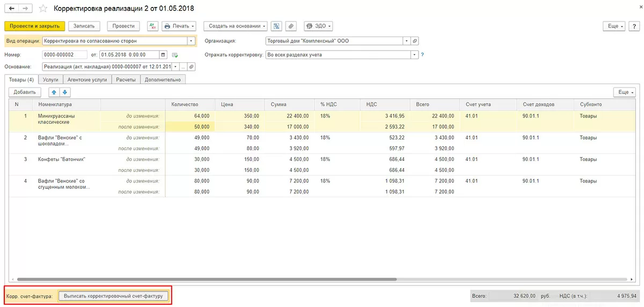This screenshot has width=644, height=307.
Task: Open attached files paperclip icon
Action: [290, 26]
